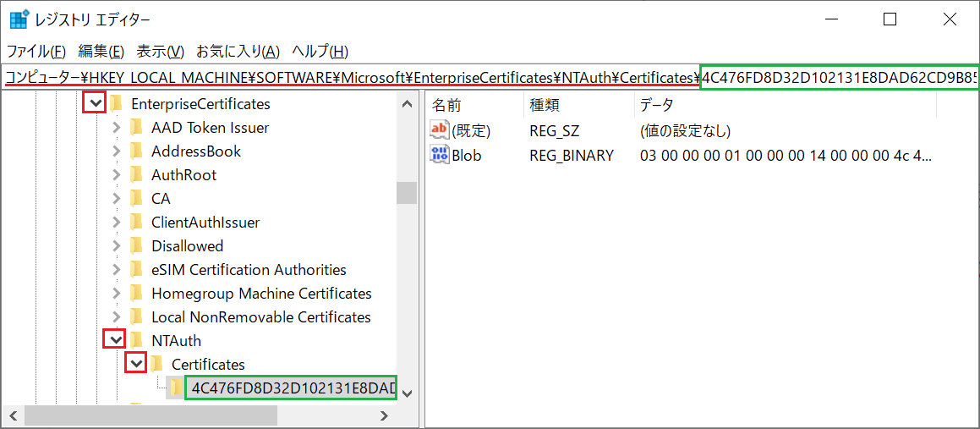Screen dimensions: 980x429
Task: Select the ClientAuthIssuer folder icon
Action: pyautogui.click(x=136, y=223)
